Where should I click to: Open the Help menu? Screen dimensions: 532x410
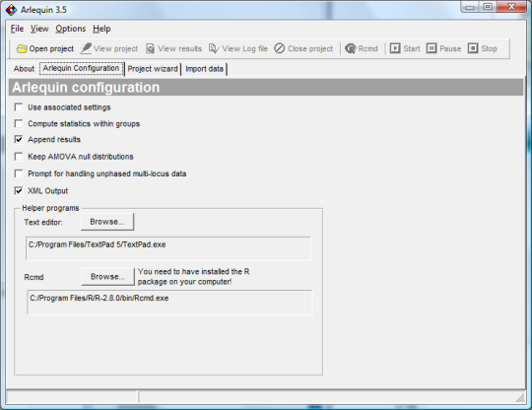[101, 29]
